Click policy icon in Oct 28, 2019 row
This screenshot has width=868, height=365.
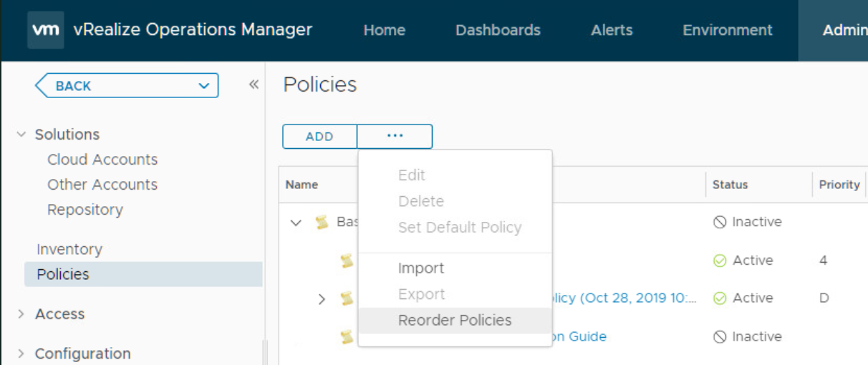coord(347,298)
